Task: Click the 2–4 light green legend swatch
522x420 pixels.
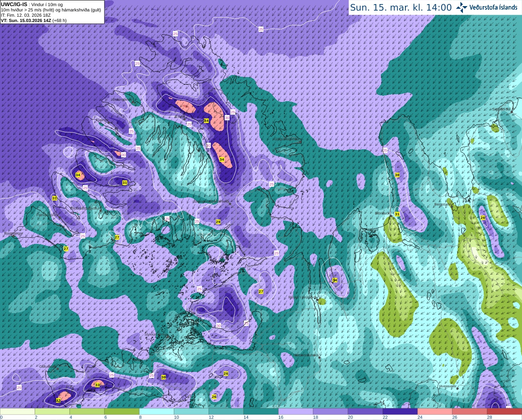Action: 52,411
